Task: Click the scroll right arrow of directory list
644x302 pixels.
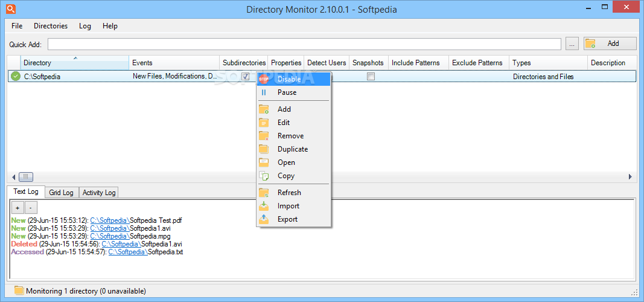Action: pyautogui.click(x=631, y=177)
